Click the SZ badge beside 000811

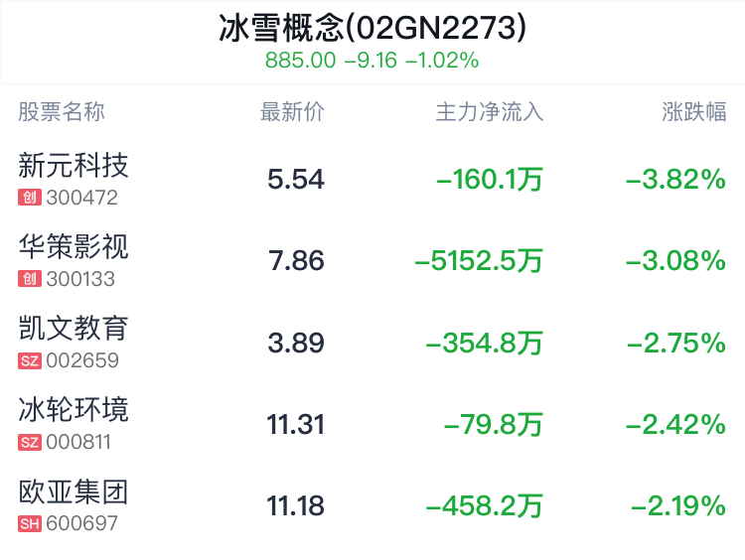pyautogui.click(x=30, y=442)
